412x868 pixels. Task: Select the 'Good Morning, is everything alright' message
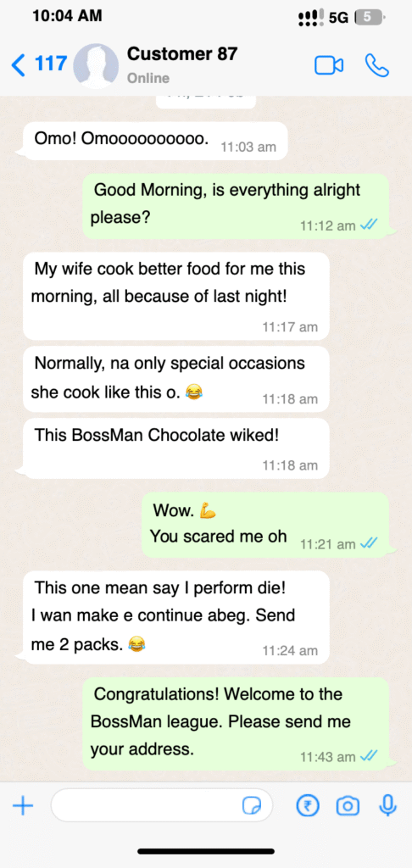pyautogui.click(x=236, y=206)
